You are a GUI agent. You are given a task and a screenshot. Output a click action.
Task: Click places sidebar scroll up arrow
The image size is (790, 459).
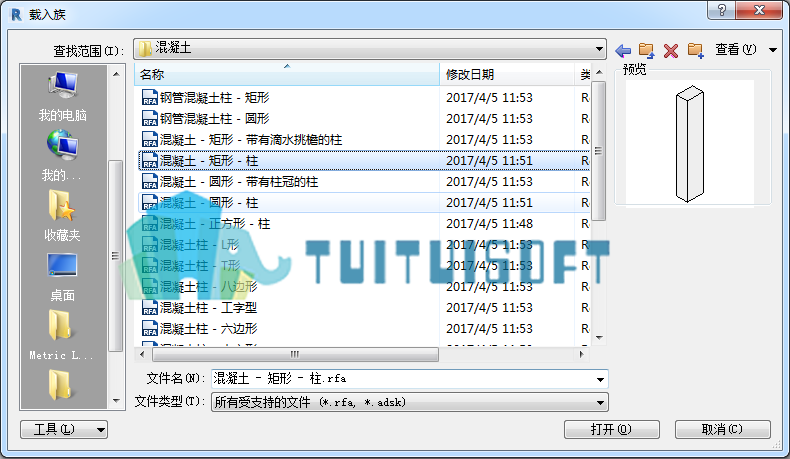(x=116, y=74)
